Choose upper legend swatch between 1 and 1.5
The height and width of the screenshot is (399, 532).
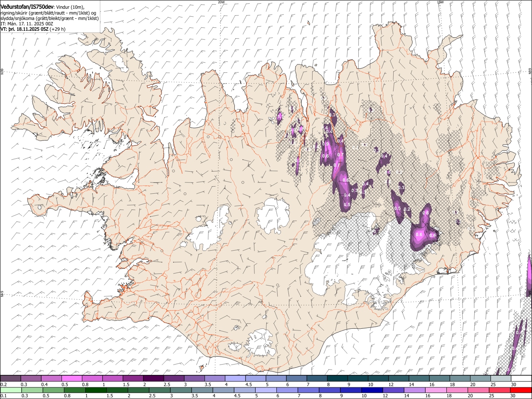pos(113,379)
